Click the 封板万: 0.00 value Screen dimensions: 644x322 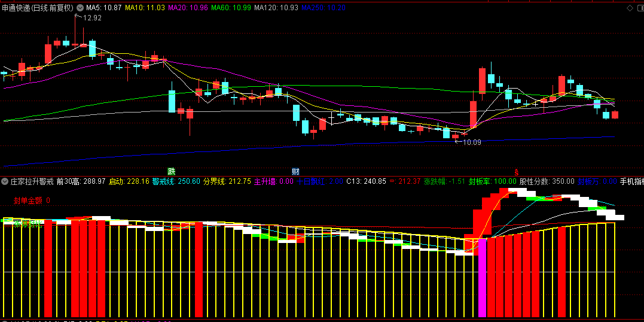click(x=597, y=181)
